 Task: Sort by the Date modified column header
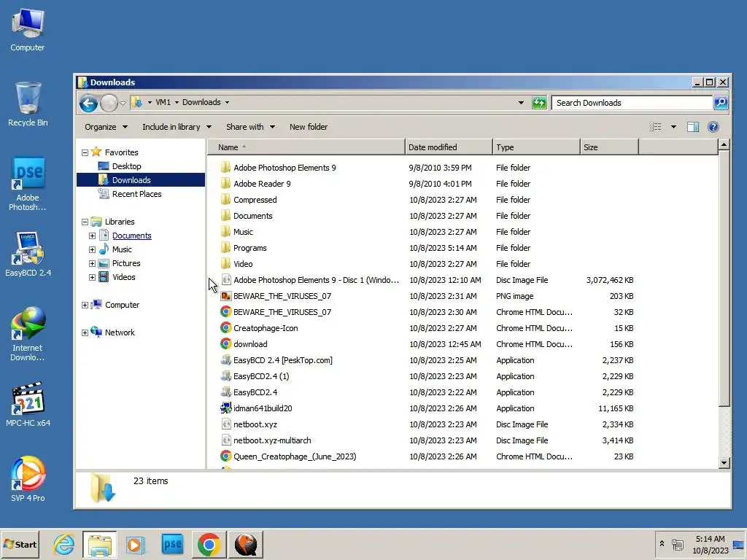449,147
